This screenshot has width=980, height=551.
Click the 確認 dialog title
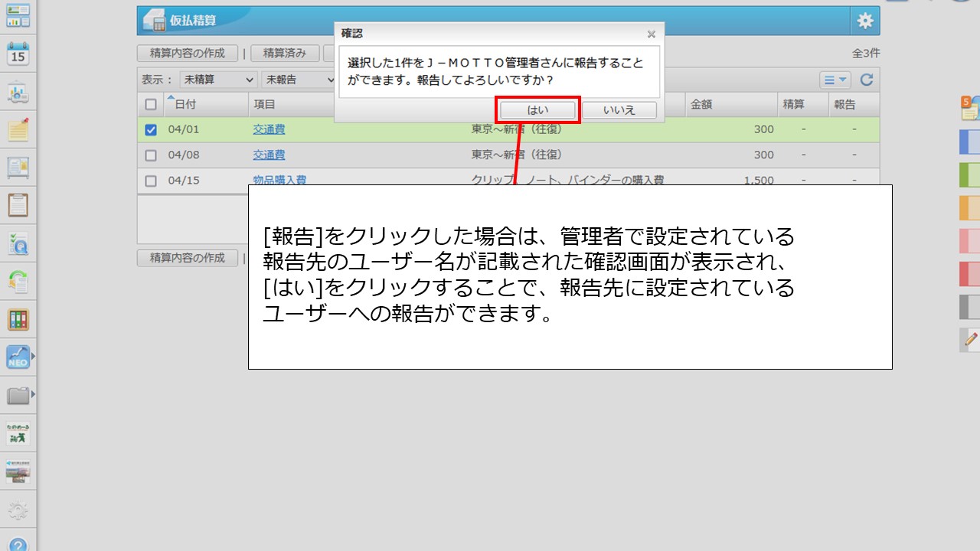tap(352, 34)
